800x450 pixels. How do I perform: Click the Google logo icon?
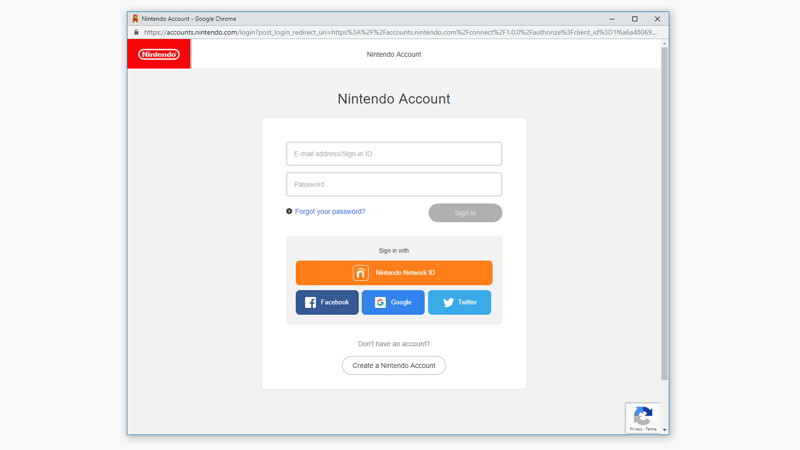pyautogui.click(x=380, y=302)
